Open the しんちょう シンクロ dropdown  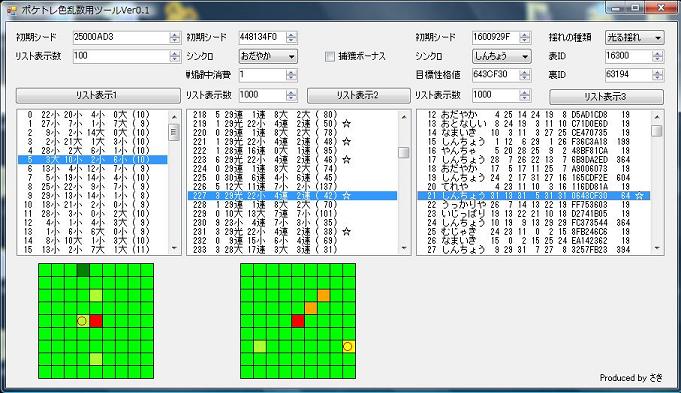[x=502, y=56]
